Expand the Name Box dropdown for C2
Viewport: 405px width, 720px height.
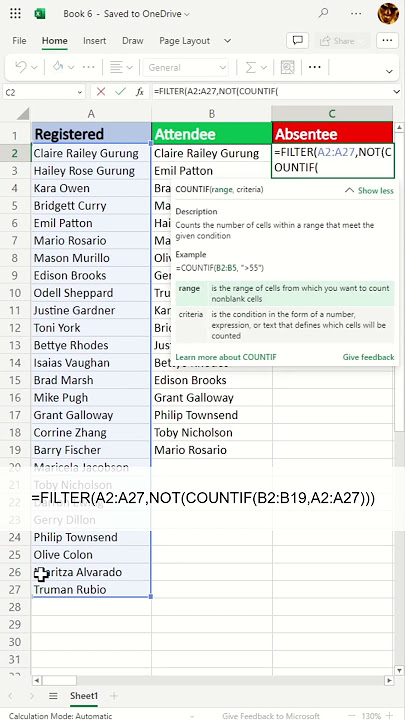[80, 92]
